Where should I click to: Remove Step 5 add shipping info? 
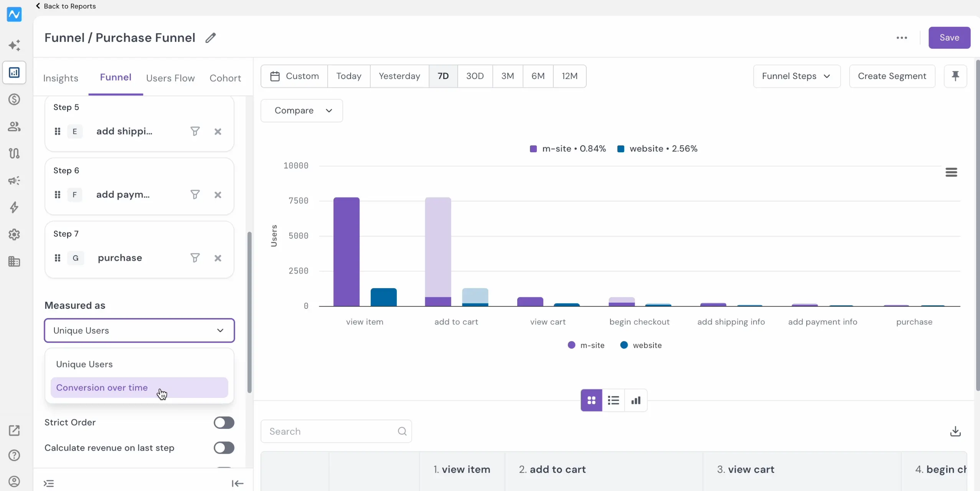pyautogui.click(x=218, y=132)
